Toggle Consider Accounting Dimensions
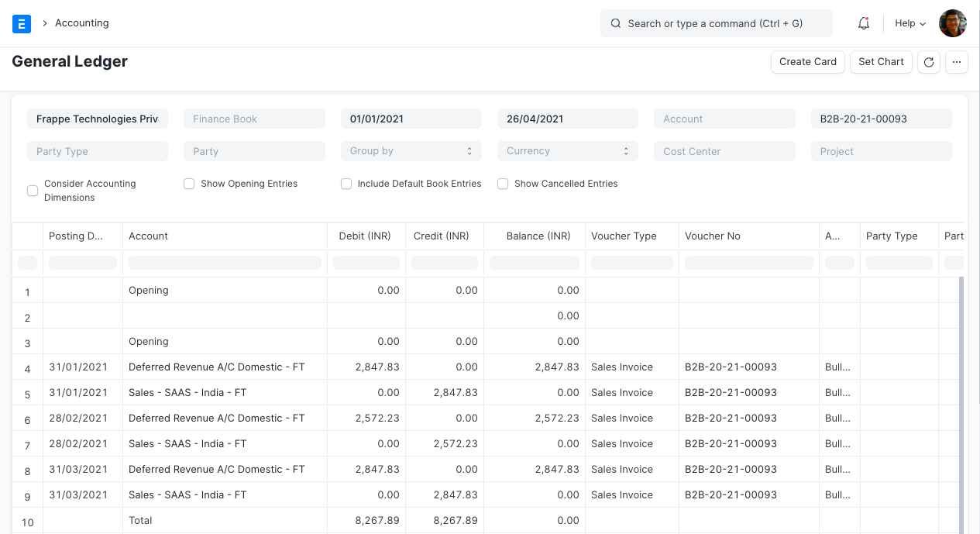 click(32, 190)
